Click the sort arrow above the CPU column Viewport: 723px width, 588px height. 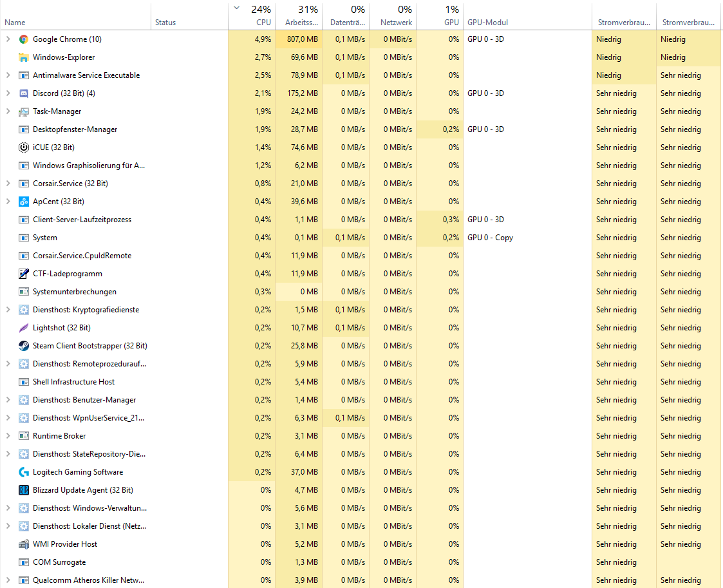[x=236, y=8]
